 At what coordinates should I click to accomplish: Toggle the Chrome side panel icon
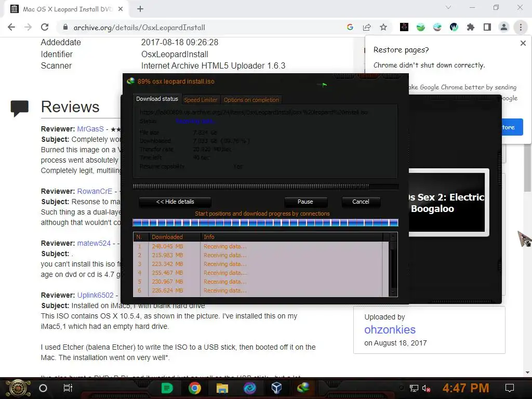pyautogui.click(x=487, y=27)
